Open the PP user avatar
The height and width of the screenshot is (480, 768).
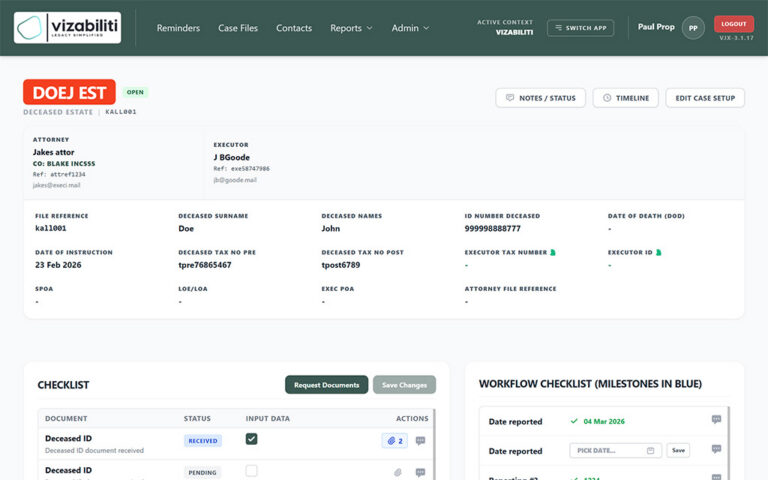693,28
